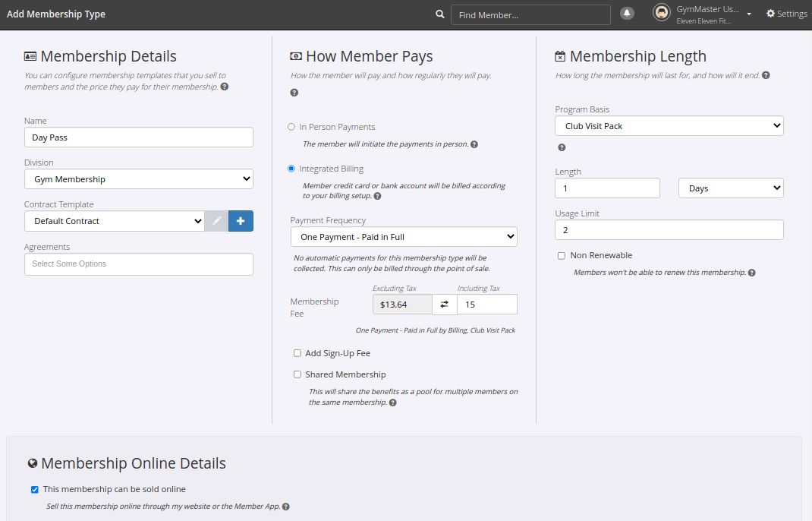Viewport: 812px width, 521px height.
Task: Open the Days length unit dropdown
Action: coord(731,188)
